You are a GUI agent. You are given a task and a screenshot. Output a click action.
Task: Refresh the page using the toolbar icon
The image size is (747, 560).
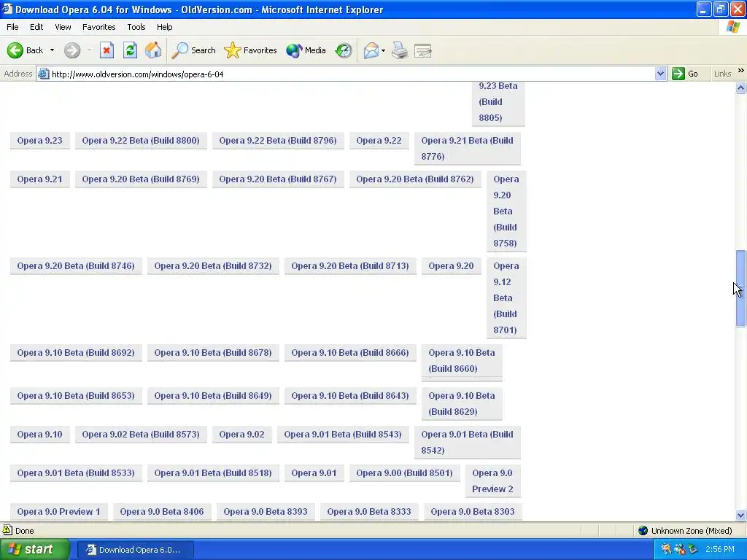pyautogui.click(x=130, y=50)
